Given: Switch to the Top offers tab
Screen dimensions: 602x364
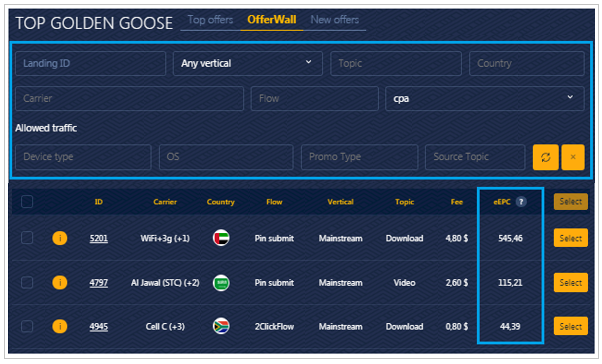Looking at the screenshot, I should (x=210, y=20).
